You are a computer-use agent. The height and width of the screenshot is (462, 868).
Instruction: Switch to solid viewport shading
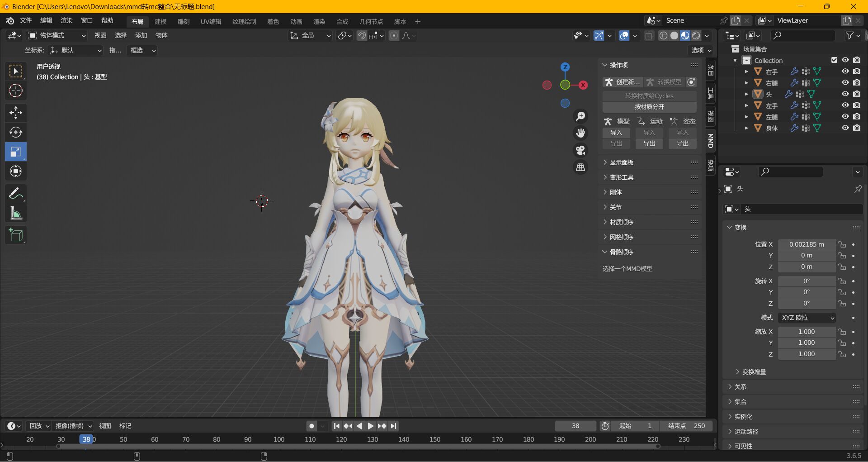pos(674,36)
